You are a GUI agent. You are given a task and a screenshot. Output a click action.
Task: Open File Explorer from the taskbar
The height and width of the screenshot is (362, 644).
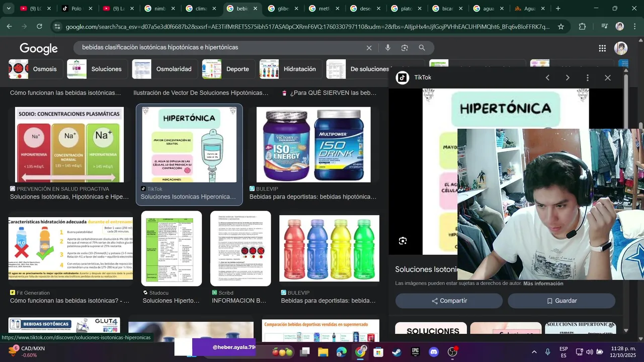coord(323,352)
